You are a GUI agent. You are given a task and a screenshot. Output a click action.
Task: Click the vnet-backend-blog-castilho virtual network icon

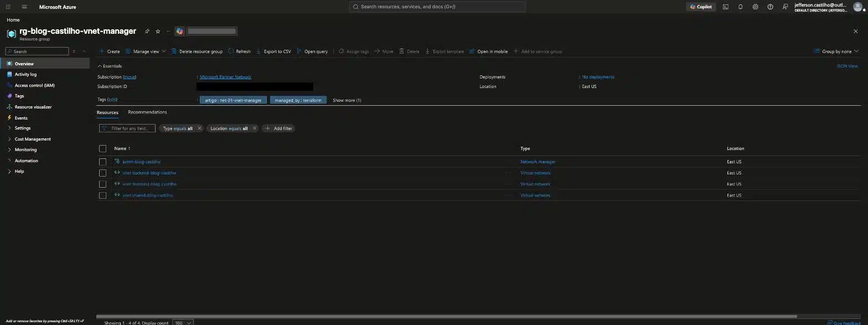coord(117,172)
